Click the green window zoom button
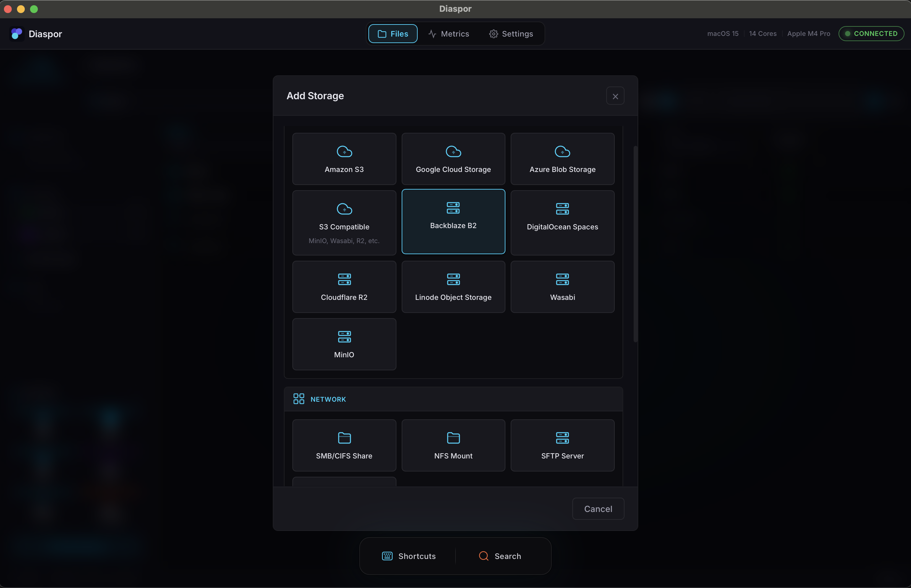 tap(34, 9)
